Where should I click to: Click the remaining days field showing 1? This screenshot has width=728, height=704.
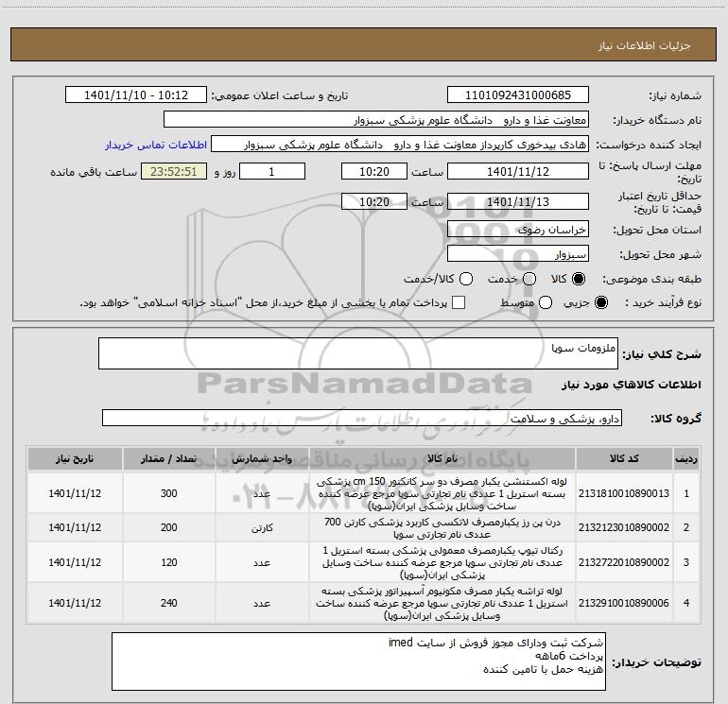click(x=272, y=171)
